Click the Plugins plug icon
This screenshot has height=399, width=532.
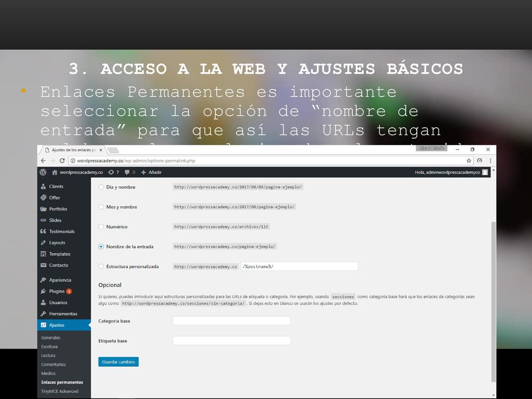[x=43, y=291]
